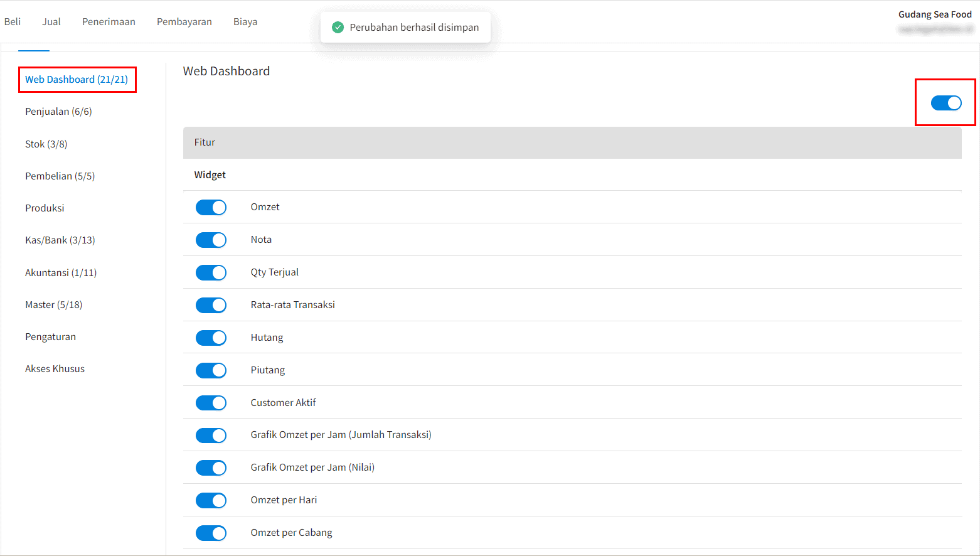Click the Gudang Sea Food account name
The width and height of the screenshot is (980, 556).
934,14
